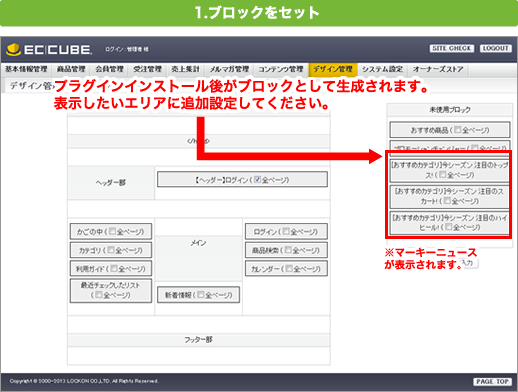
Task: Open the 受注管理 menu
Action: tap(147, 69)
